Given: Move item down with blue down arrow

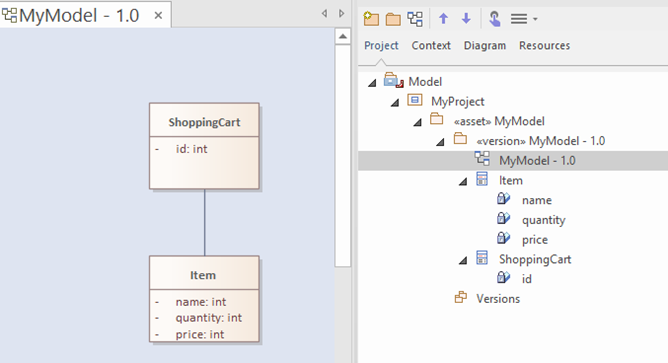Looking at the screenshot, I should click(x=466, y=19).
